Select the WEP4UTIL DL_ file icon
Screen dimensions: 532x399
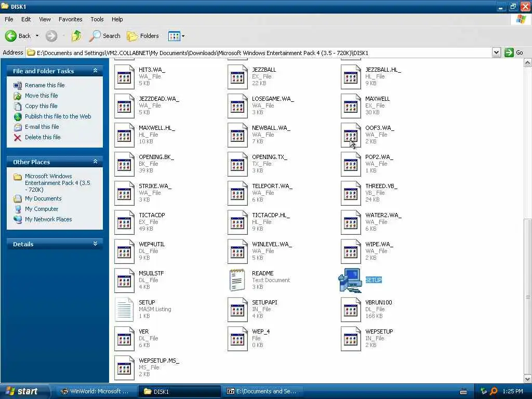pyautogui.click(x=124, y=252)
